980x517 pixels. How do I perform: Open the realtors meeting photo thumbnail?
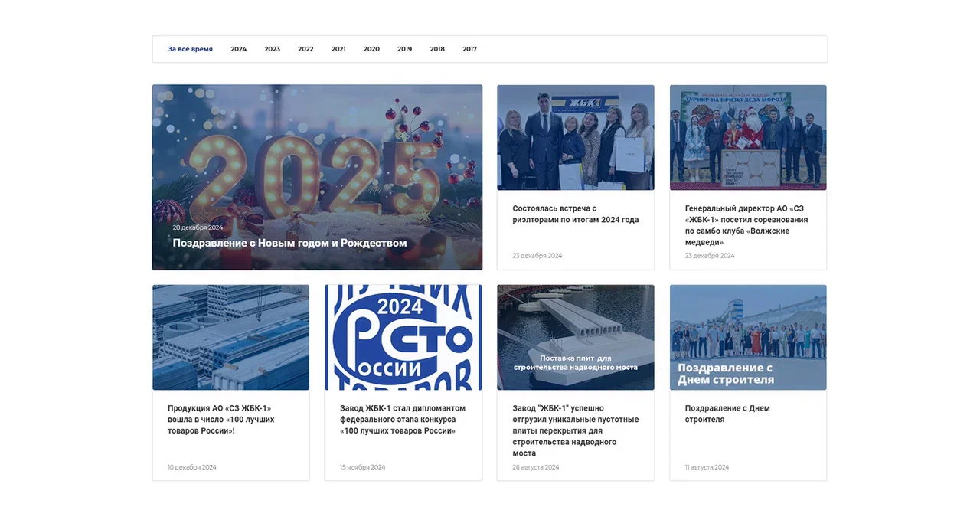pos(576,137)
